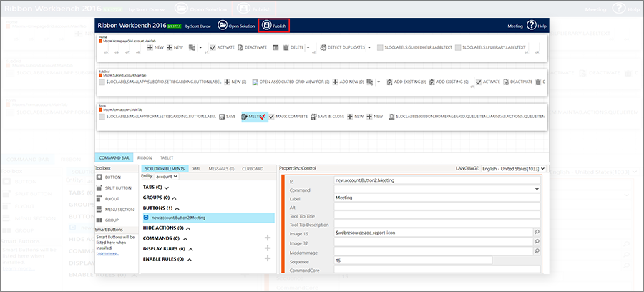Switch to the Command Bar tab

click(114, 157)
